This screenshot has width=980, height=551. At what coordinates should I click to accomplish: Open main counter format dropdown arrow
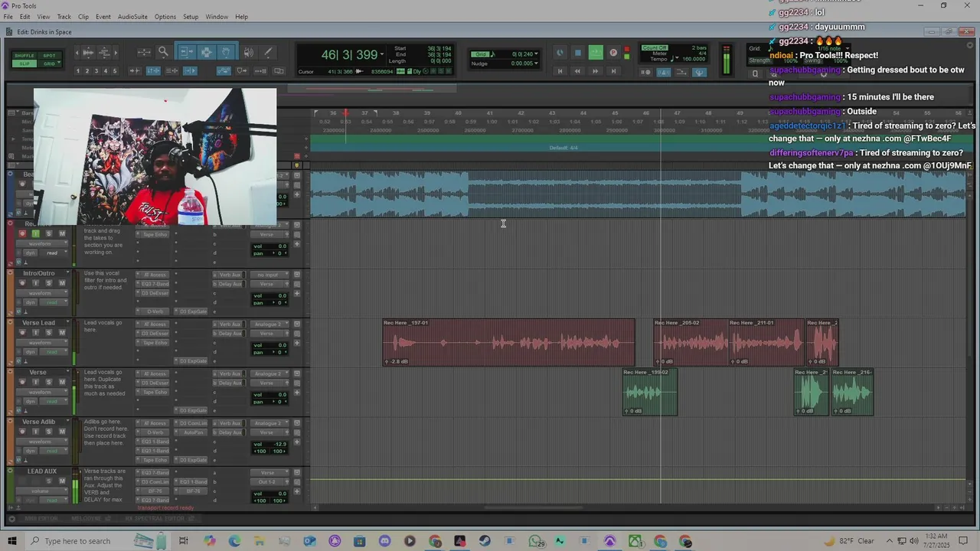coord(384,55)
